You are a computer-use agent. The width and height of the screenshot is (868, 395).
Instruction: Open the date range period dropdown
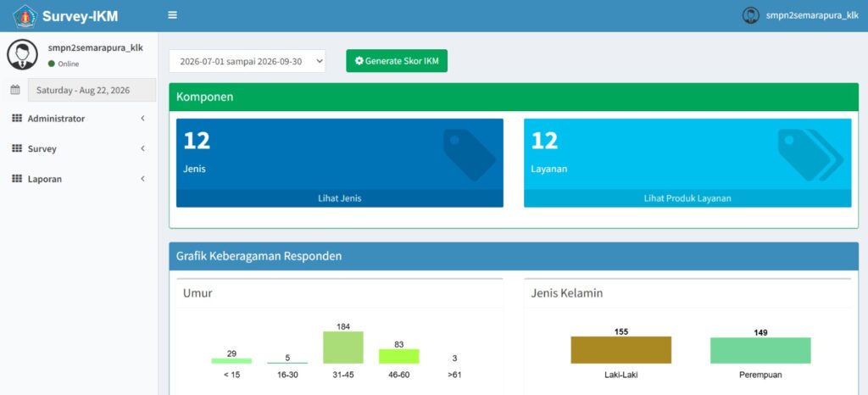tap(248, 61)
